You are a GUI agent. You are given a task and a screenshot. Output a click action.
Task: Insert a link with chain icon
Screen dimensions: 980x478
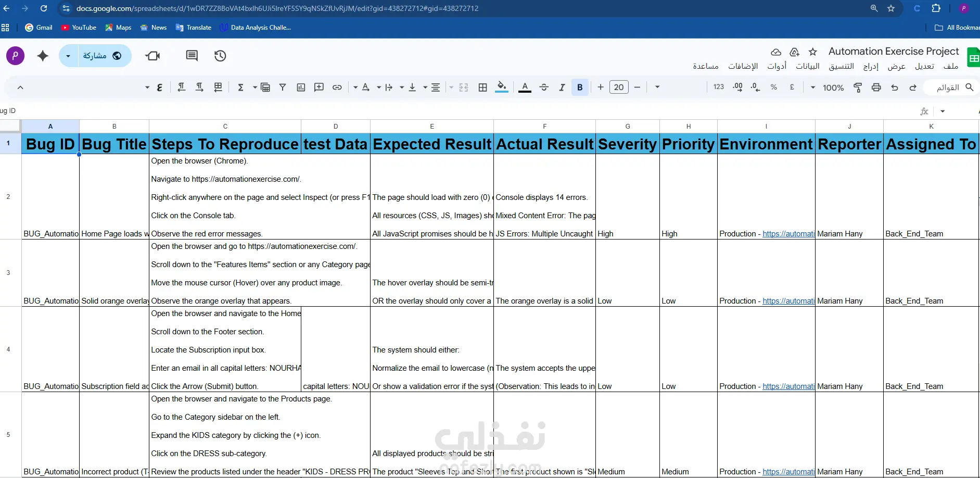point(337,87)
